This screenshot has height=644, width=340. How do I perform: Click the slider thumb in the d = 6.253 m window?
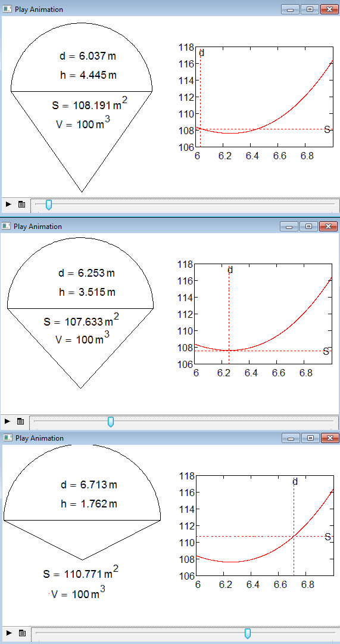pyautogui.click(x=110, y=422)
